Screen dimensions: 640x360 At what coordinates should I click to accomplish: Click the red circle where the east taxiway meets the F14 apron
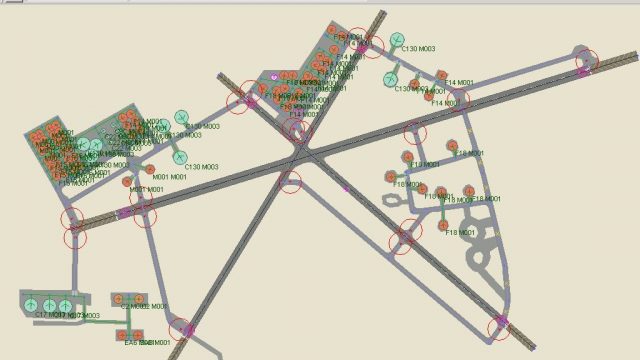tap(458, 99)
